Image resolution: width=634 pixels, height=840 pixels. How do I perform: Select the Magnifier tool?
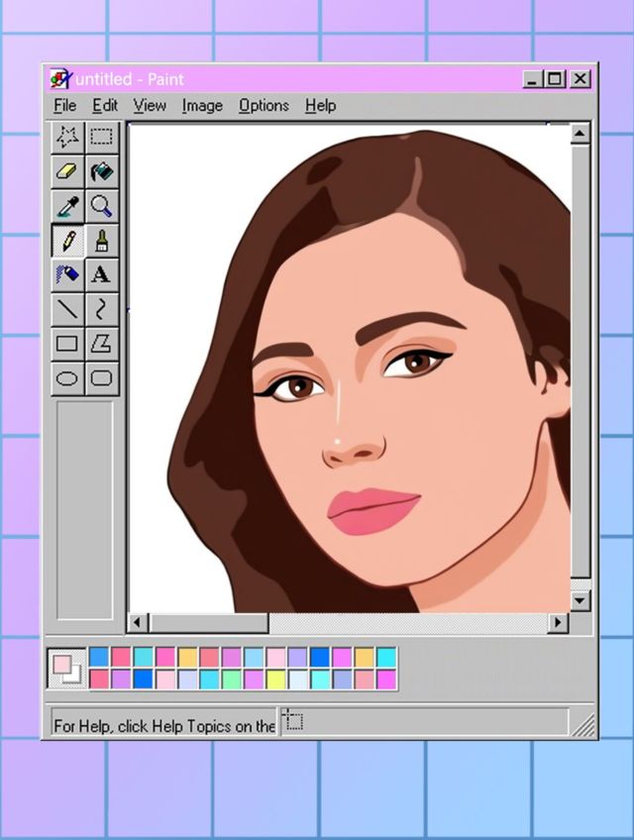pyautogui.click(x=101, y=206)
